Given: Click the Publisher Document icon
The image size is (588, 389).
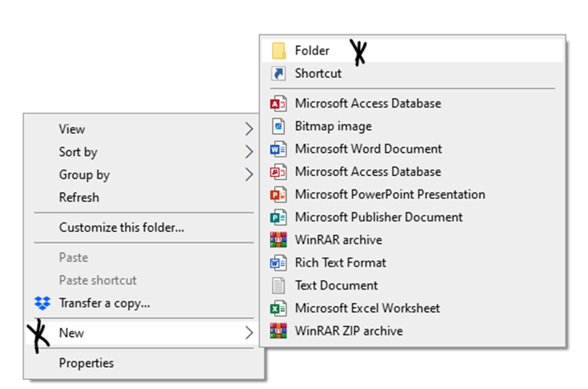Looking at the screenshot, I should coord(278,218).
